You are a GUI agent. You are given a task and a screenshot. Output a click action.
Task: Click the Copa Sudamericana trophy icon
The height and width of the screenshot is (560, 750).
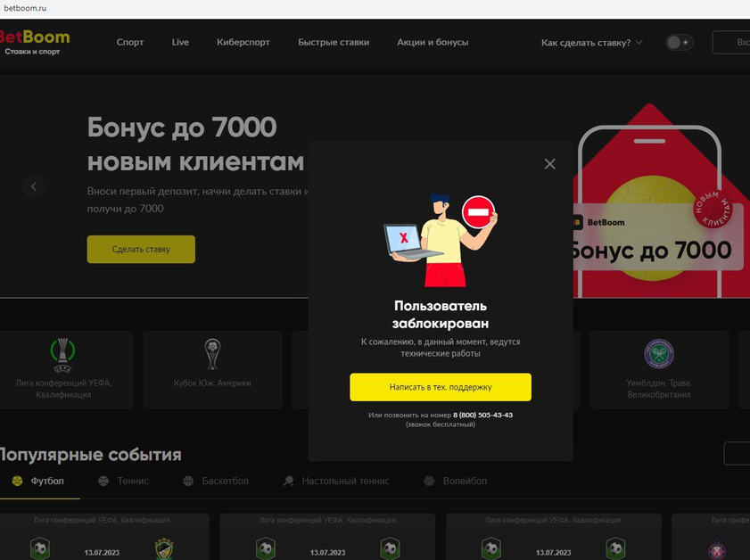[x=212, y=354]
